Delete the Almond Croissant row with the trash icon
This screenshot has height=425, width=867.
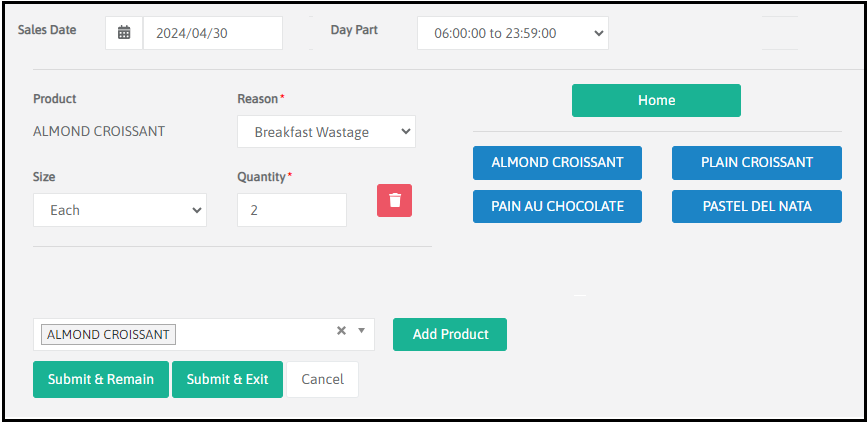pyautogui.click(x=394, y=200)
